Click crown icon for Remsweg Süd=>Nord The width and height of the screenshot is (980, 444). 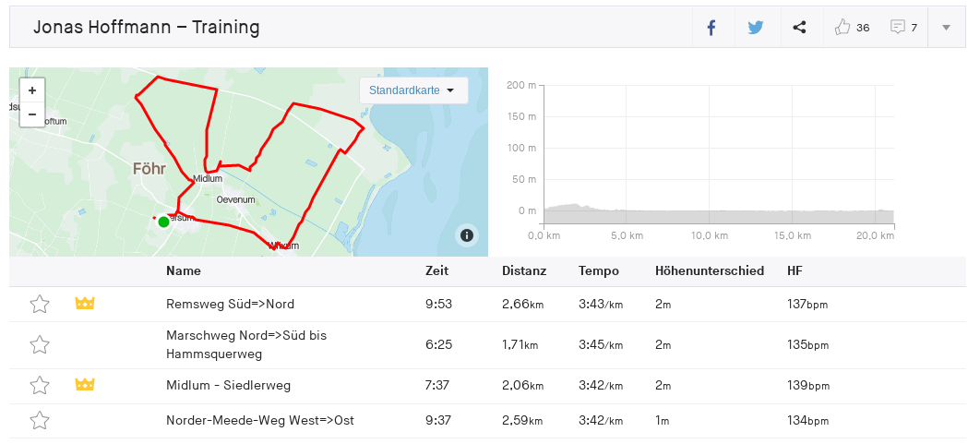[85, 304]
